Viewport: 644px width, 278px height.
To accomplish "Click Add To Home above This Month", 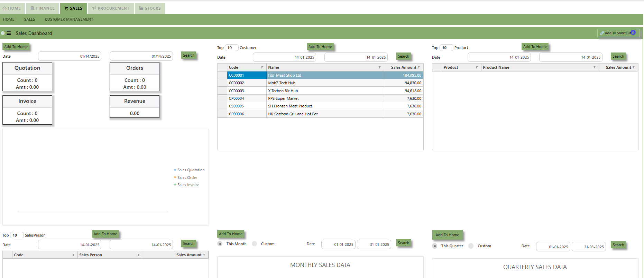I will click(x=231, y=234).
